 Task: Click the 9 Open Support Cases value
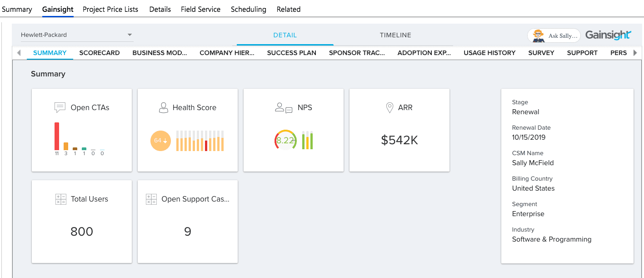(x=188, y=232)
